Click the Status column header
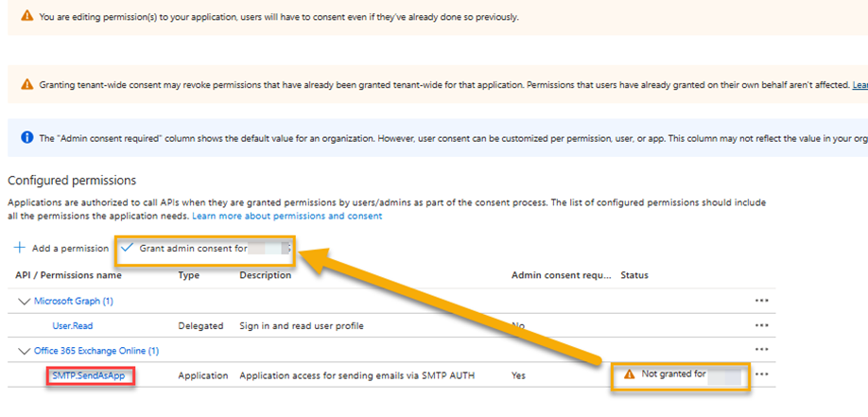 (x=634, y=275)
